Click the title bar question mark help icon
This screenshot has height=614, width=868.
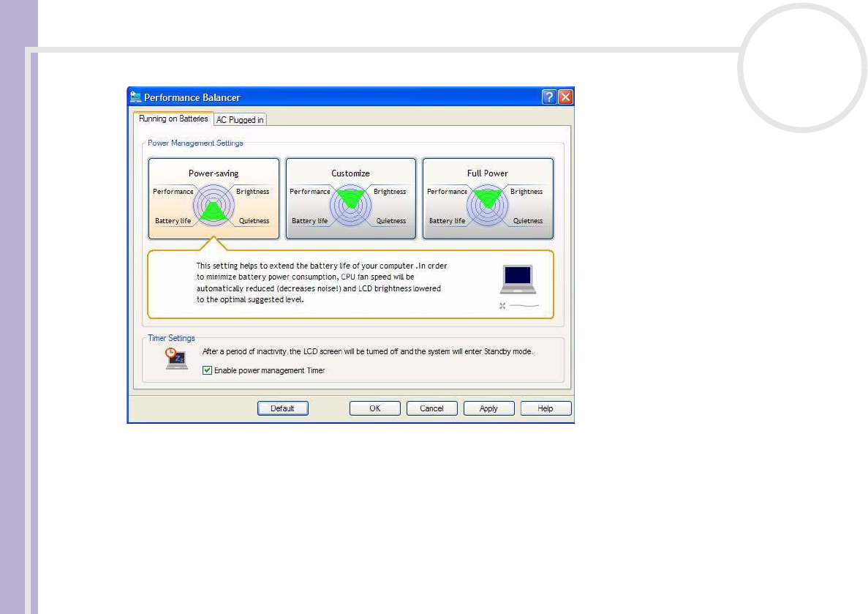click(548, 97)
